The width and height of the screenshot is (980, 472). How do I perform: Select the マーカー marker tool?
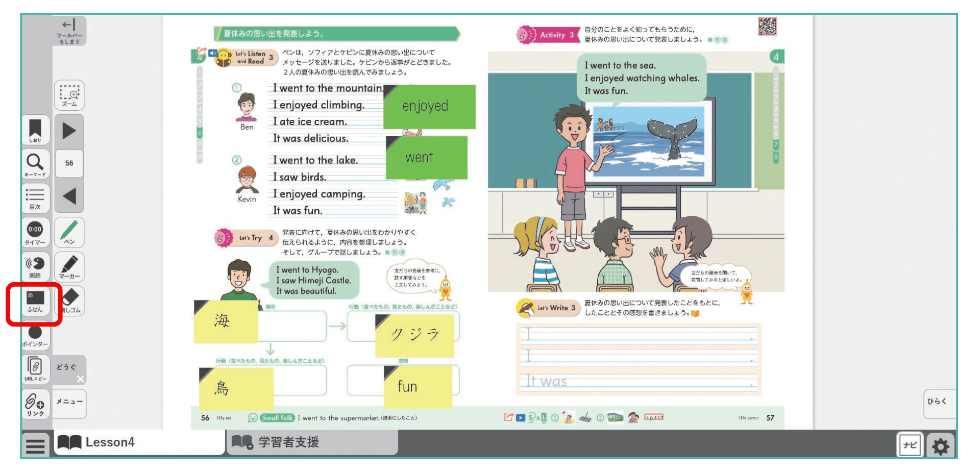coord(69,267)
